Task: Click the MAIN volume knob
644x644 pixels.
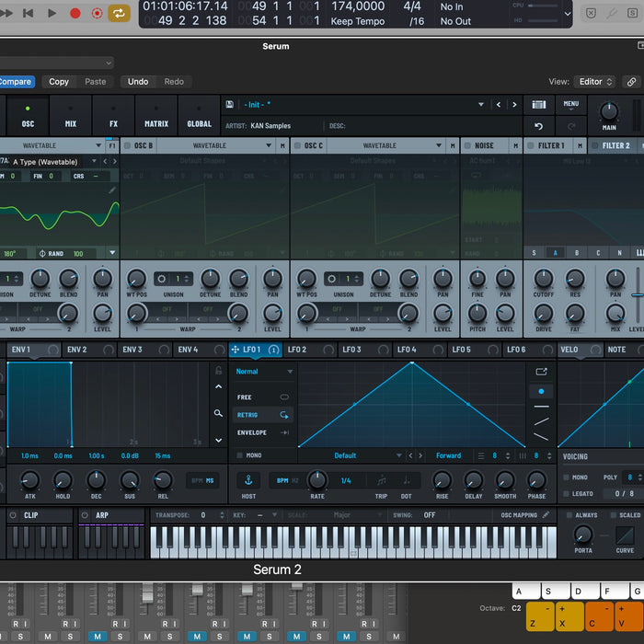Action: coord(609,111)
